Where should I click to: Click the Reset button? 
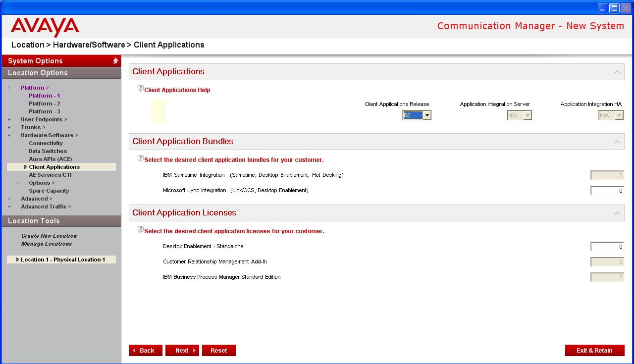[219, 350]
